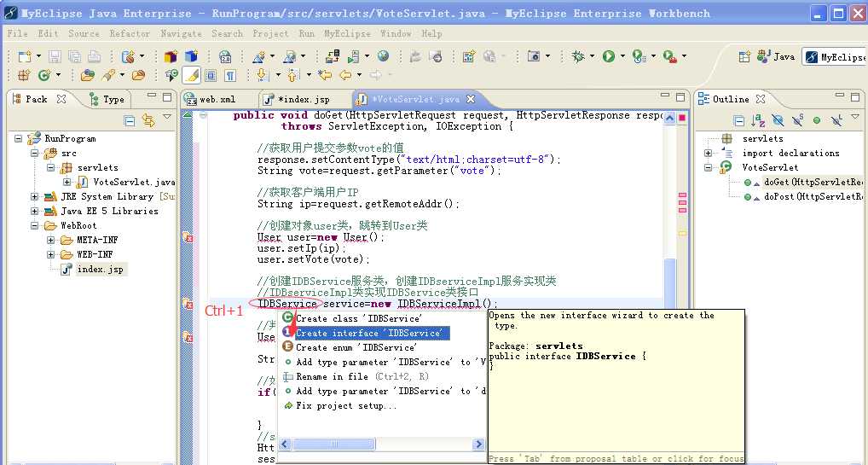Expand import declarations in Outline
The image size is (868, 465).
point(708,153)
